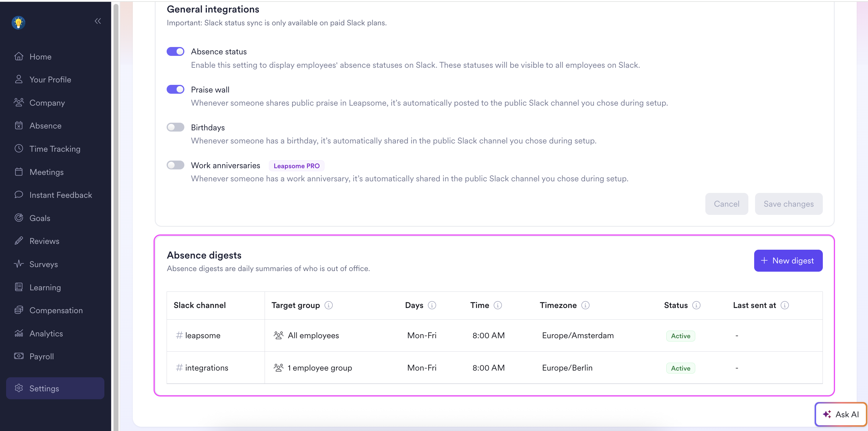Click the Leapsome PRO badge
Screen dimensions: 868x431
tap(296, 166)
